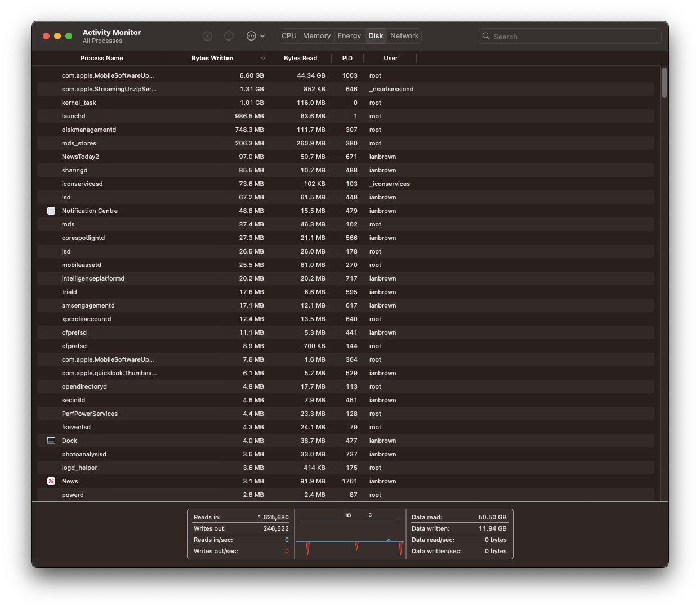Screen dimensions: 700x609
Task: Click the stop process icon in toolbar
Action: point(207,36)
